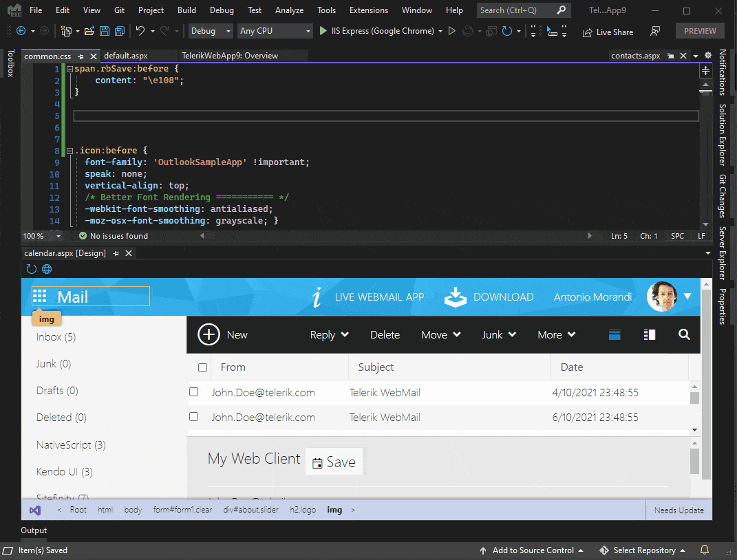
Task: Toggle the select-all checkbox beside From
Action: click(x=202, y=367)
